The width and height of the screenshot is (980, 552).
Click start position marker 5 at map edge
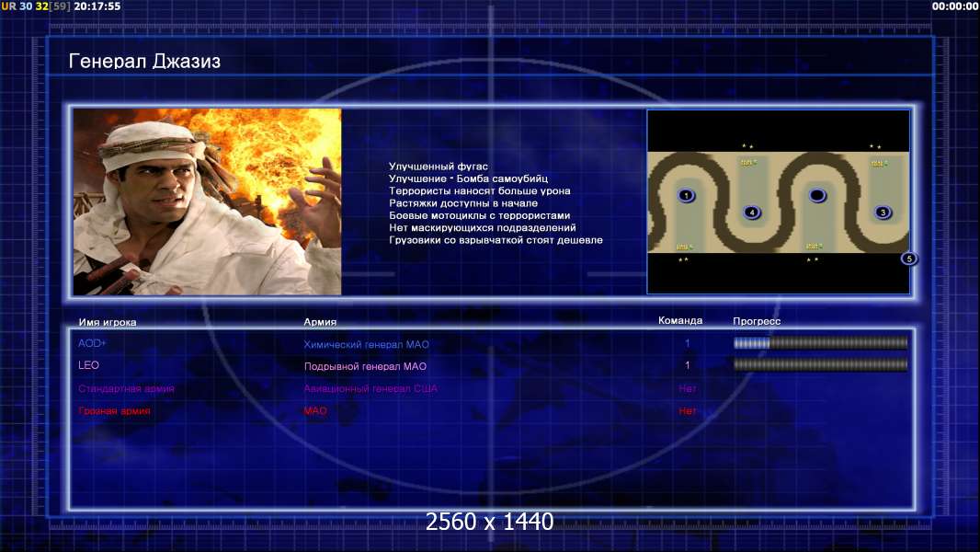(x=909, y=259)
